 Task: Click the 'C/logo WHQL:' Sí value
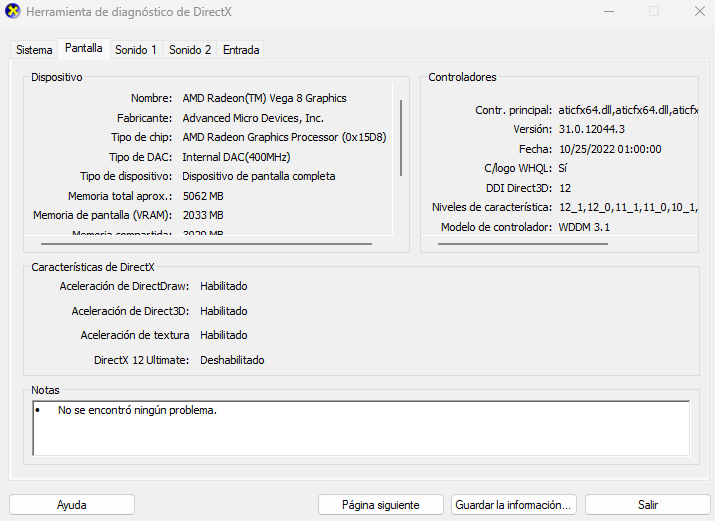tap(562, 168)
